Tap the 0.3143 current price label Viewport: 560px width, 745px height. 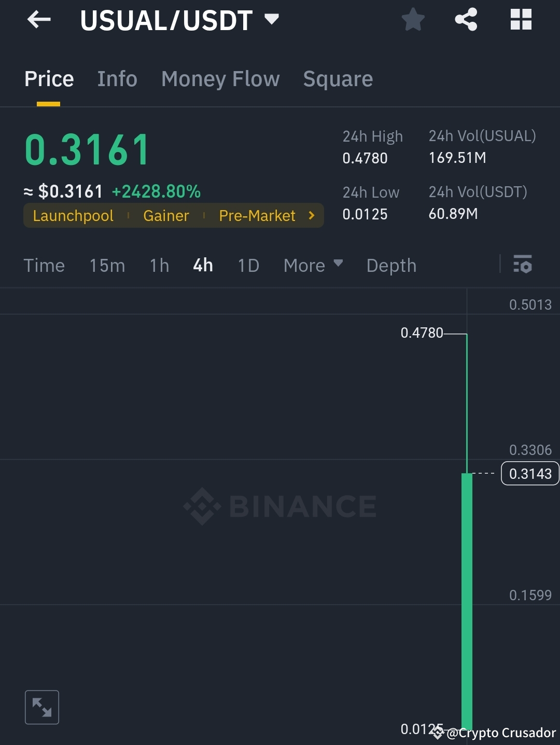pos(529,473)
